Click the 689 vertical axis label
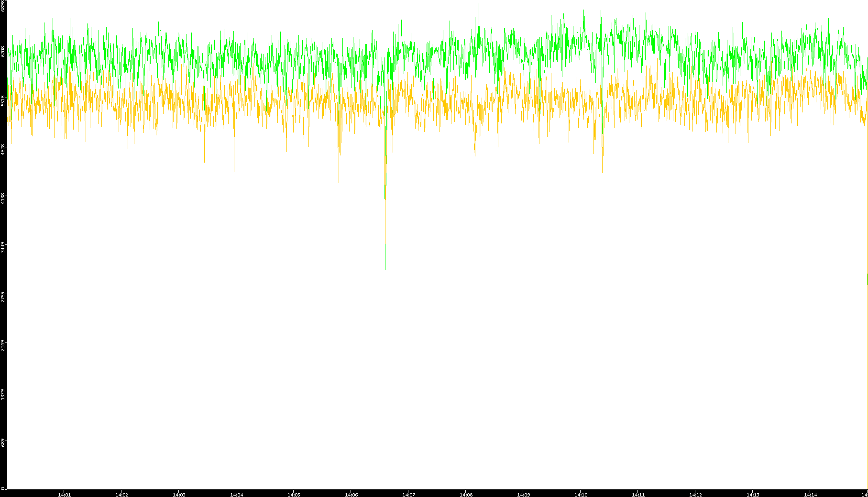The height and width of the screenshot is (497, 868). [3, 443]
